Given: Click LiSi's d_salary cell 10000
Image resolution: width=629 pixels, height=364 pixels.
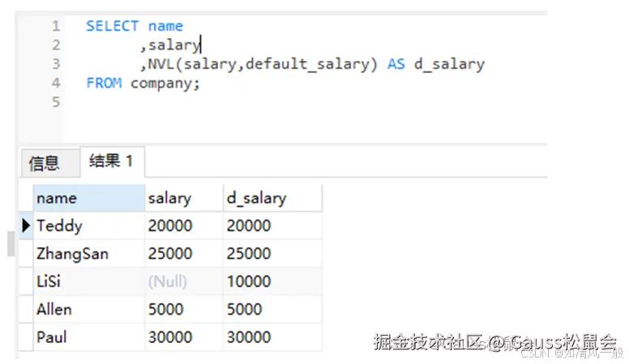Looking at the screenshot, I should click(272, 281).
